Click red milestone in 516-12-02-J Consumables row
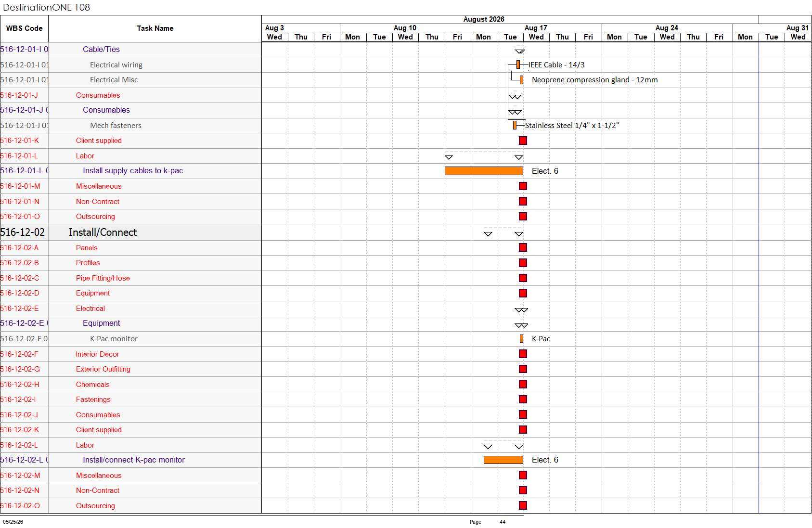Viewport: 812px width, 528px height. click(523, 414)
